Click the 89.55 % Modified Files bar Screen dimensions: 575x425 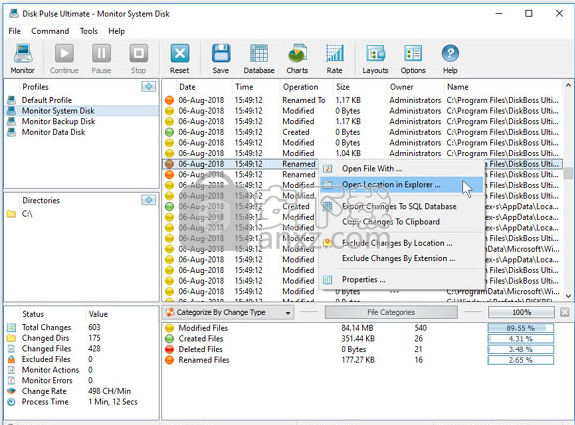pyautogui.click(x=521, y=328)
